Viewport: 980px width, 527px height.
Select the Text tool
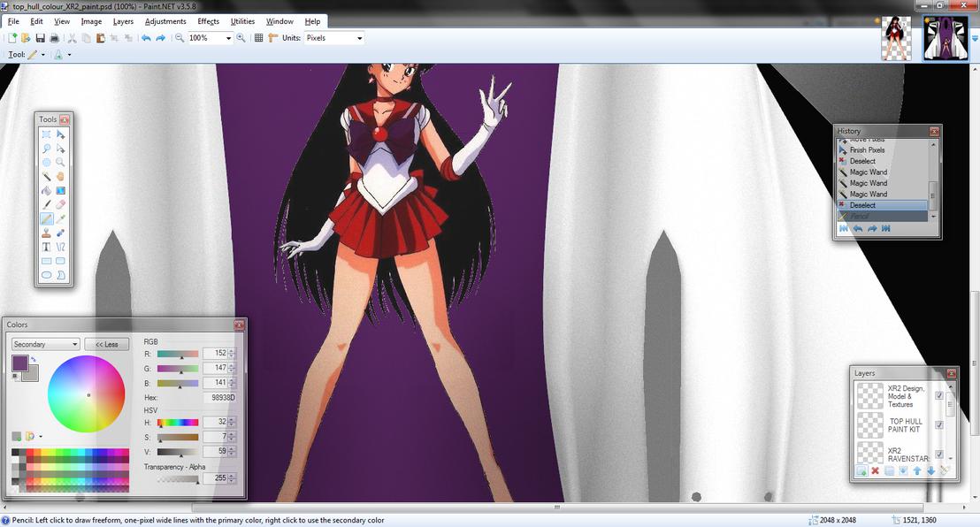(x=46, y=247)
